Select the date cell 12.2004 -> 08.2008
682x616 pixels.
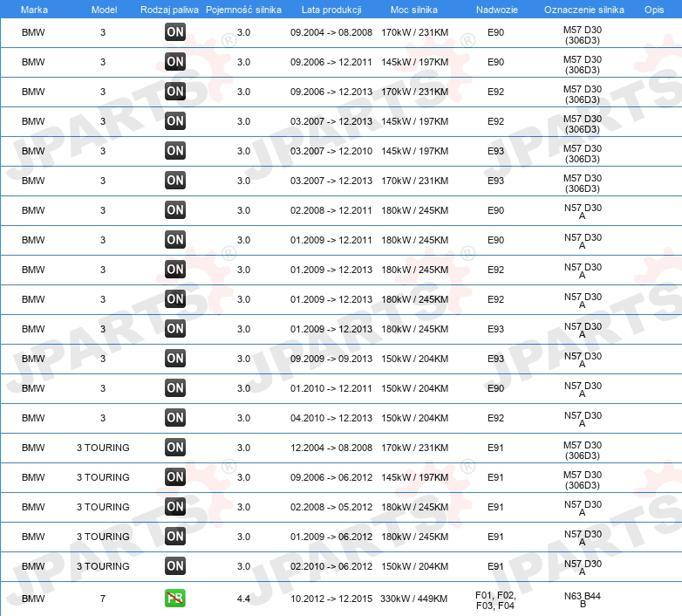(x=331, y=448)
